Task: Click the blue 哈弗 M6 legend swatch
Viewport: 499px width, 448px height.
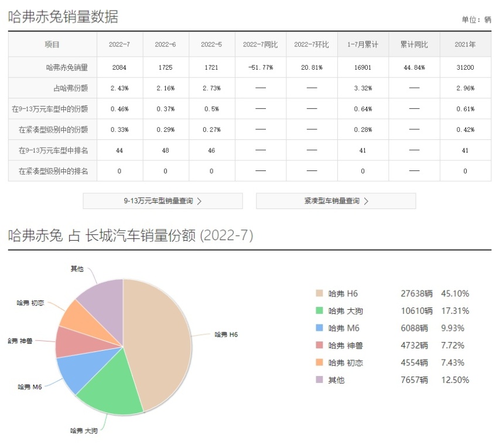Action: pos(319,328)
